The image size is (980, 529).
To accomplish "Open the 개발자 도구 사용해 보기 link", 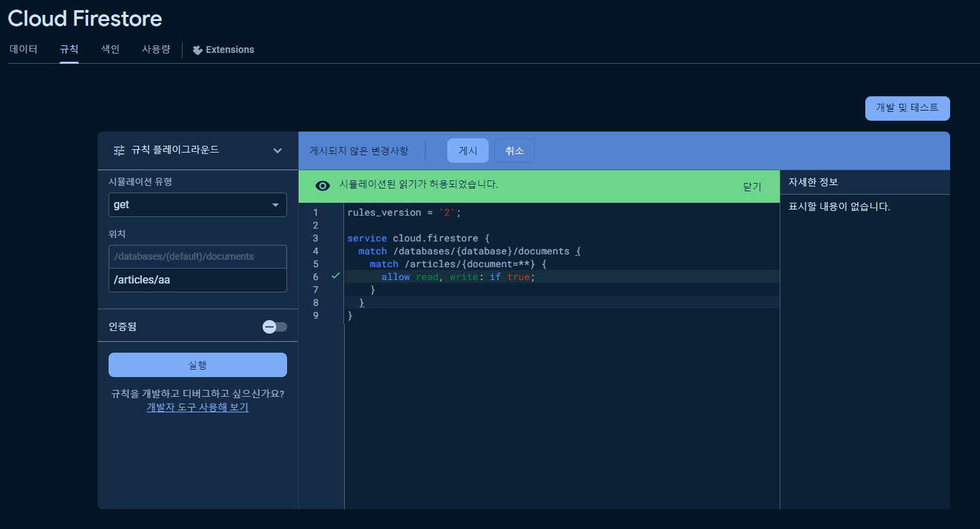I will pyautogui.click(x=197, y=408).
